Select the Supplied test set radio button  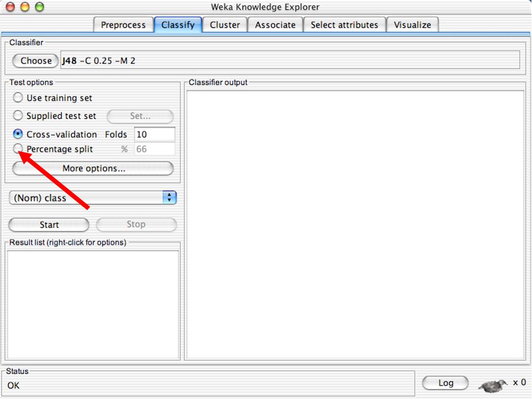point(18,116)
